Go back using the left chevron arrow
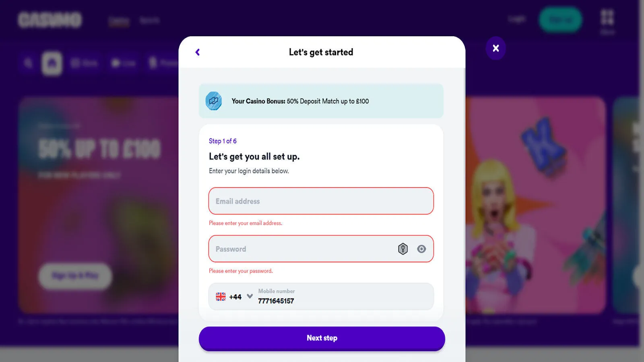The height and width of the screenshot is (362, 644). coord(198,52)
